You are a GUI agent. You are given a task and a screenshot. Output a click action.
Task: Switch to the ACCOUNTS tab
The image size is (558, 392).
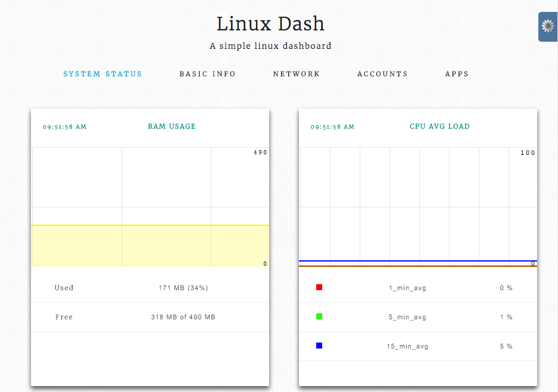point(382,74)
